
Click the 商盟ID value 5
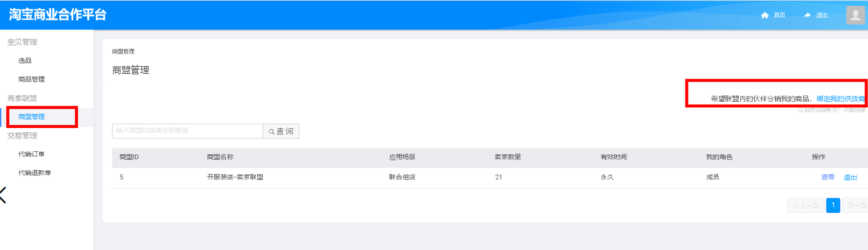click(121, 177)
